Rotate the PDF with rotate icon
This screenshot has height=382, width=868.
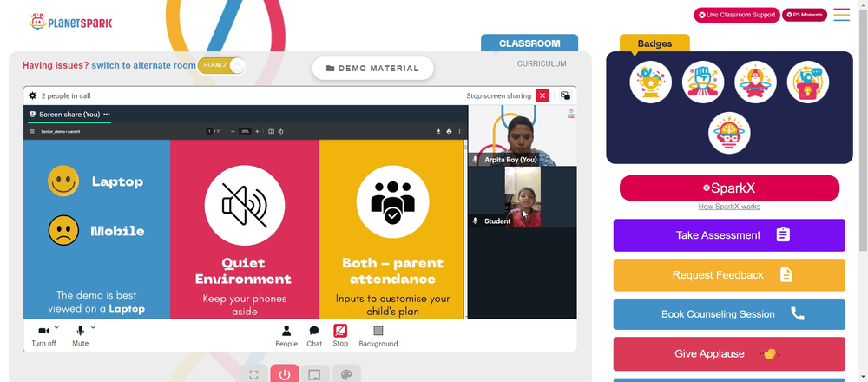280,132
